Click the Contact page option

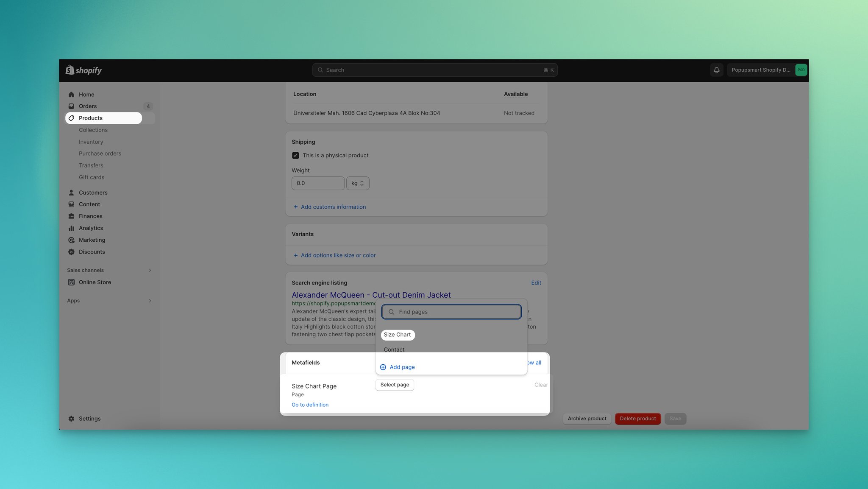[x=393, y=349]
